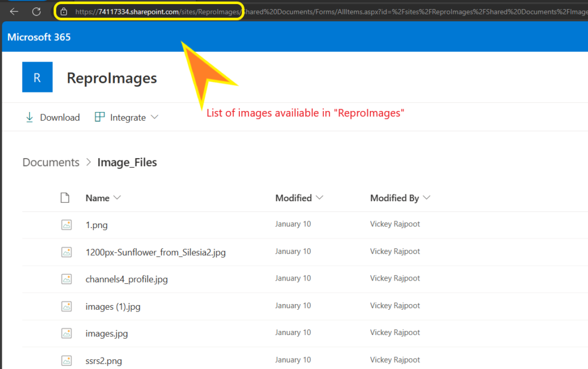Click January 10 date for images.jpg

click(x=293, y=333)
